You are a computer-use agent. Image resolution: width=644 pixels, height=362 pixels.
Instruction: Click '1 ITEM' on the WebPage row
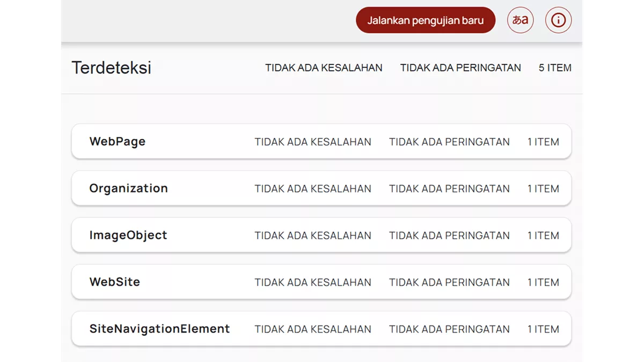[x=543, y=142]
